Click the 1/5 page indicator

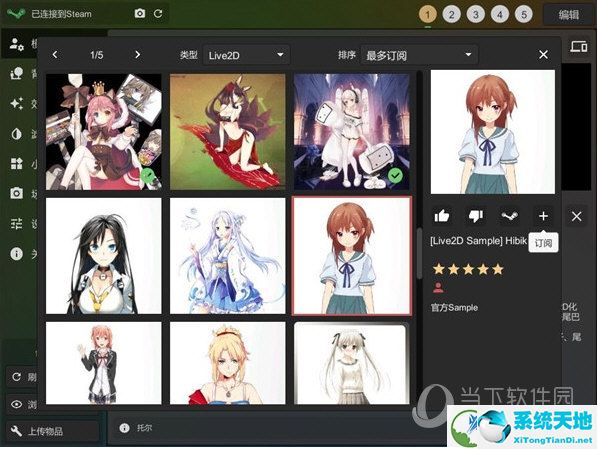96,55
